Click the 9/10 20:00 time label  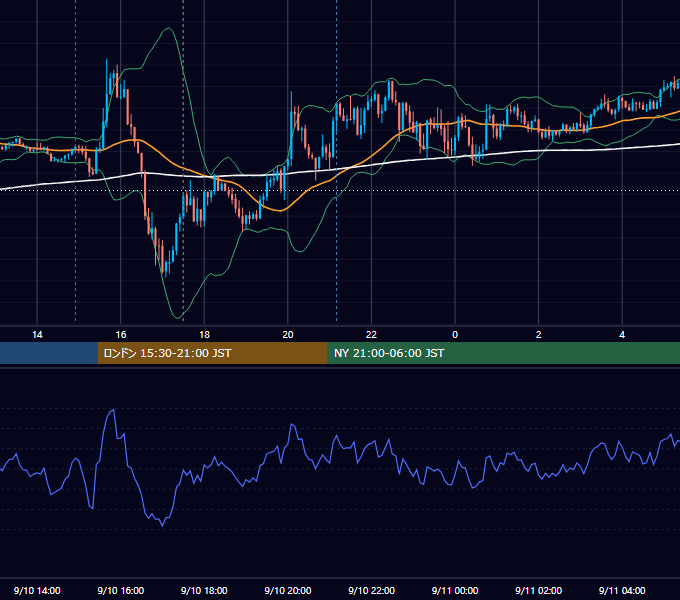pyautogui.click(x=288, y=590)
